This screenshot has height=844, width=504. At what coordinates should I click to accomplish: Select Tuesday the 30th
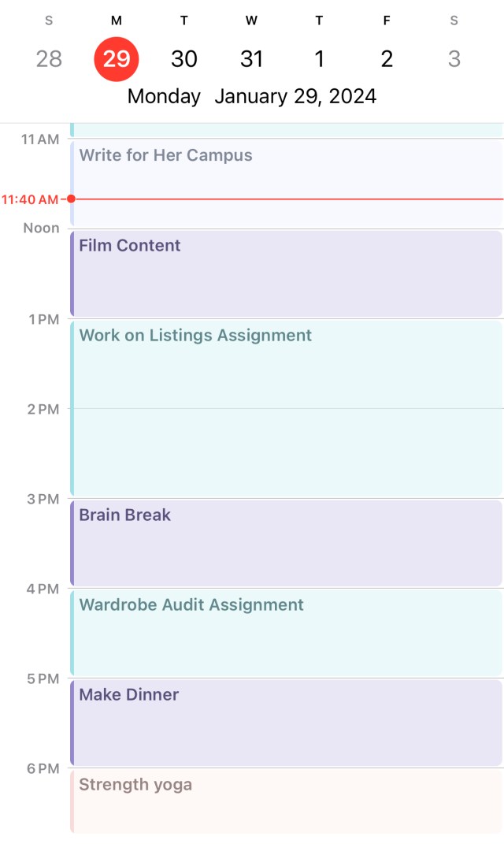pyautogui.click(x=183, y=58)
